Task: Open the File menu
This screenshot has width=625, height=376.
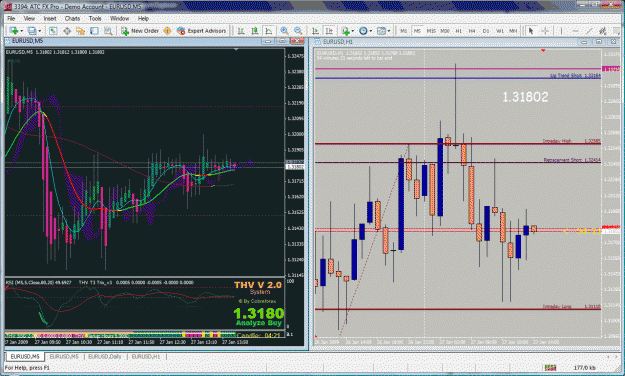Action: click(x=11, y=18)
